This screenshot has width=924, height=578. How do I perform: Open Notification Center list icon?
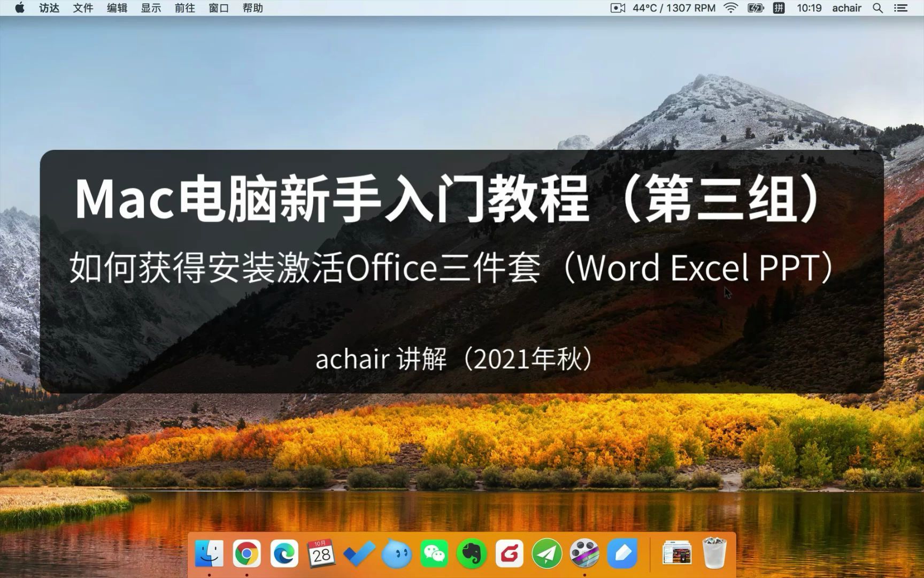tap(901, 8)
